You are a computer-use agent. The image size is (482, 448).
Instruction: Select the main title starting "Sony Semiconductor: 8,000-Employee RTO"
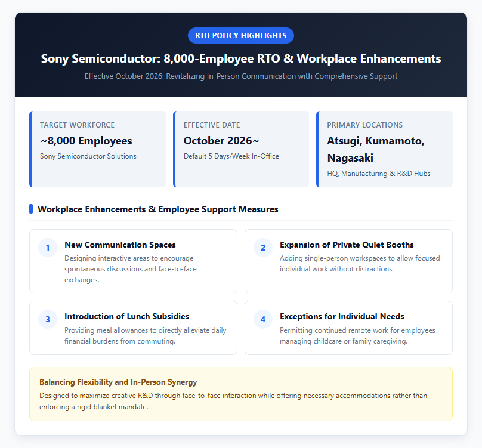pos(241,58)
